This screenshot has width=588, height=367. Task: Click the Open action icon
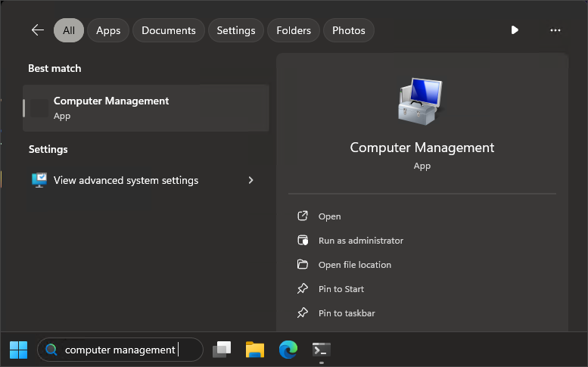302,216
